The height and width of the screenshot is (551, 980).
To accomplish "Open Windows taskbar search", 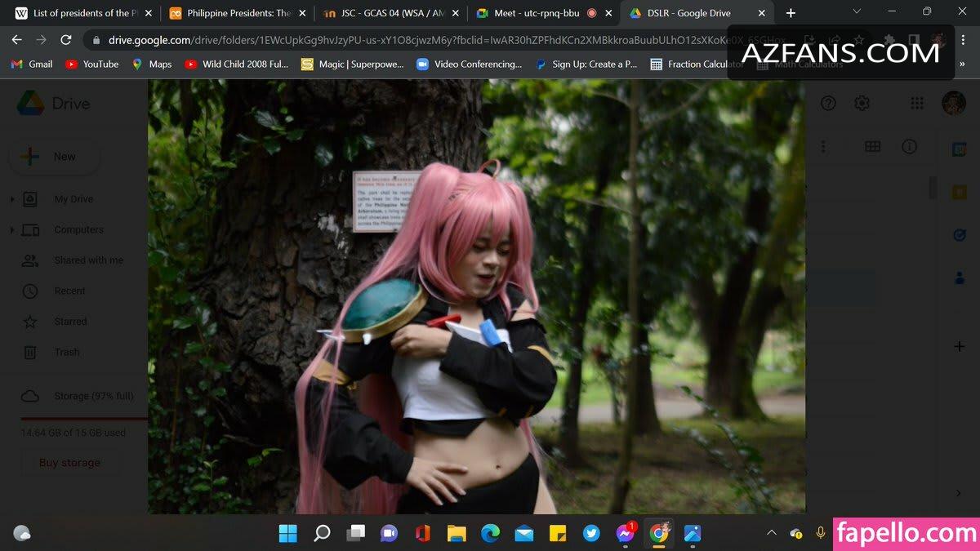I will 322,534.
